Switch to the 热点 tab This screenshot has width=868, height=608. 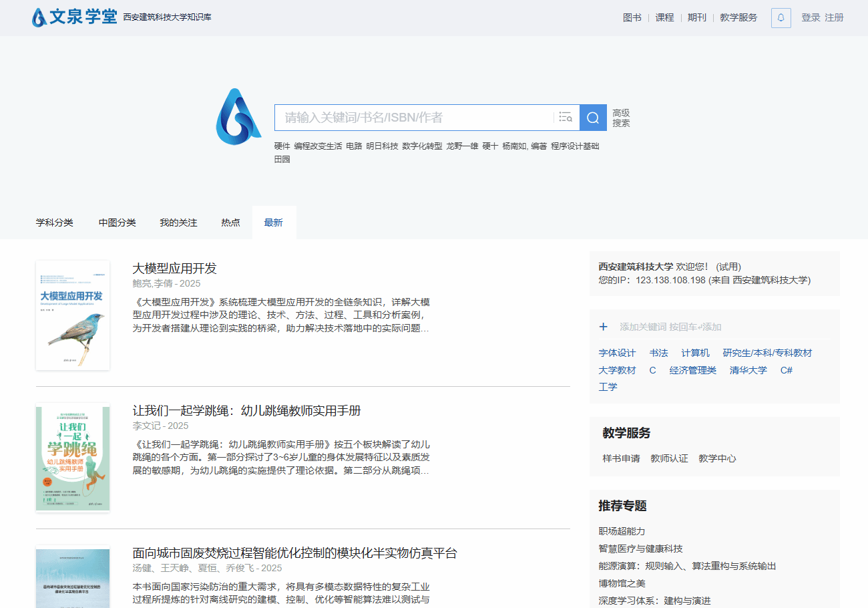coord(230,222)
